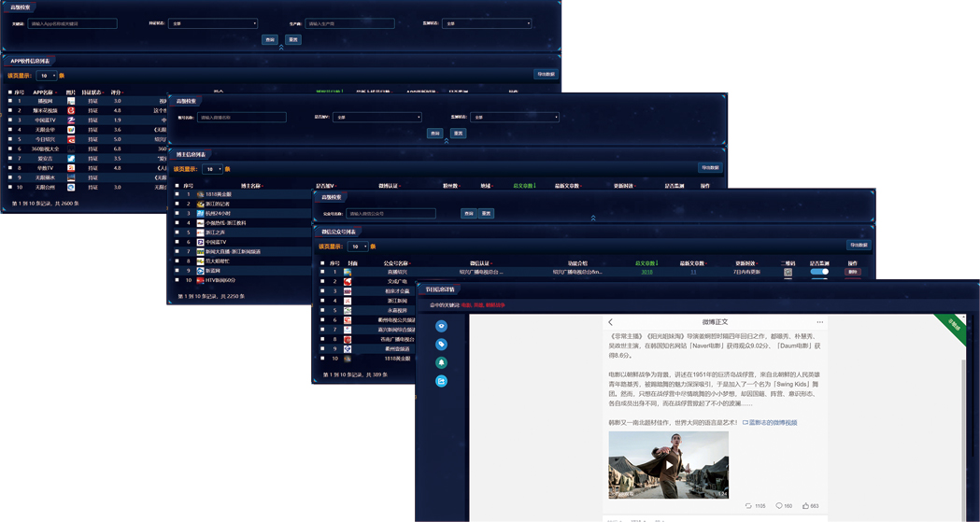980x522 pixels.
Task: Focus APP keyword search input field
Action: pyautogui.click(x=73, y=23)
